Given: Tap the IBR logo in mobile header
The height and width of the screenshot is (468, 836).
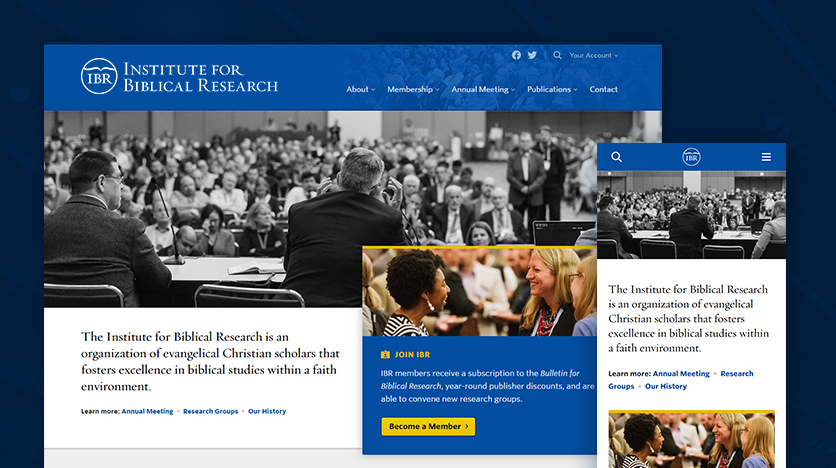Looking at the screenshot, I should point(691,157).
